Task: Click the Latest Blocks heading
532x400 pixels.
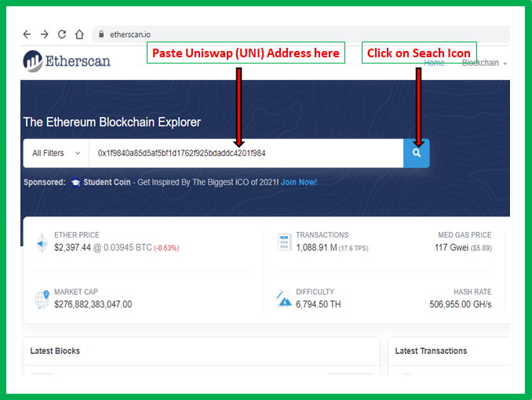Action: tap(55, 351)
